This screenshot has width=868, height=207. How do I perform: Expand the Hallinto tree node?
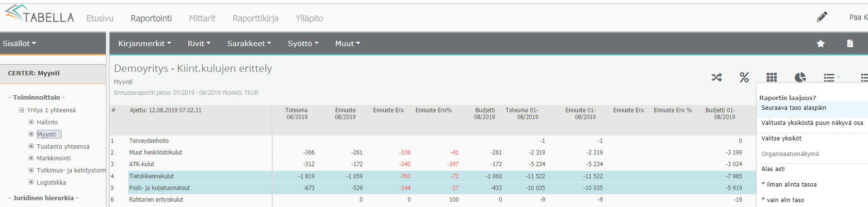[x=31, y=122]
